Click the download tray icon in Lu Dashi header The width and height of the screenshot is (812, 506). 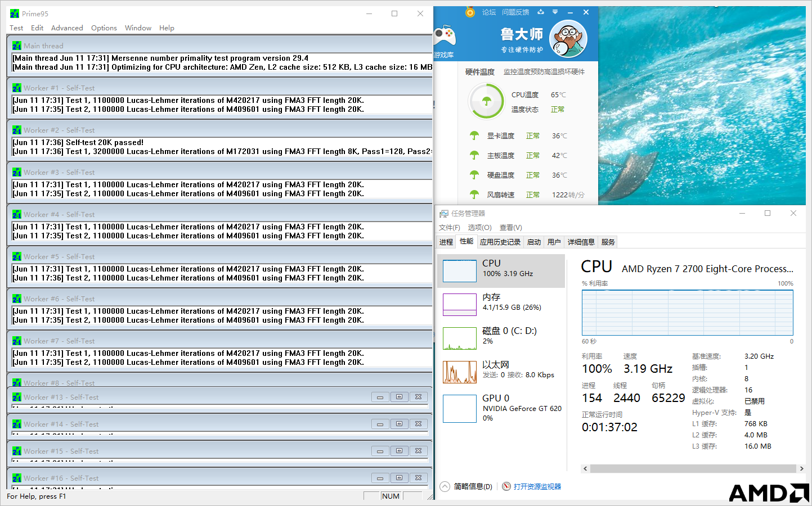click(x=541, y=12)
